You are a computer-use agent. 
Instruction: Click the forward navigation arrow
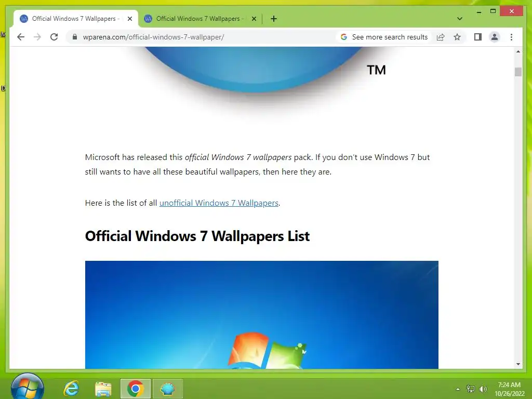click(37, 37)
